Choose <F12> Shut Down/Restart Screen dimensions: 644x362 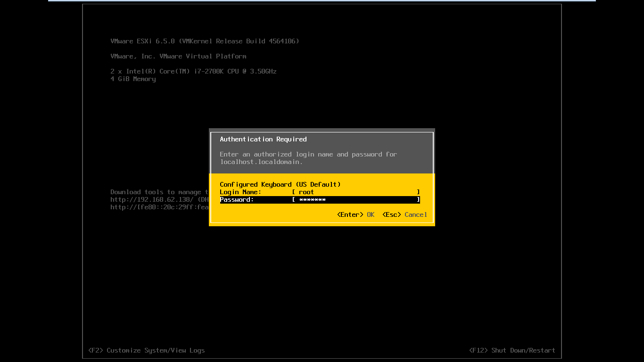512,350
